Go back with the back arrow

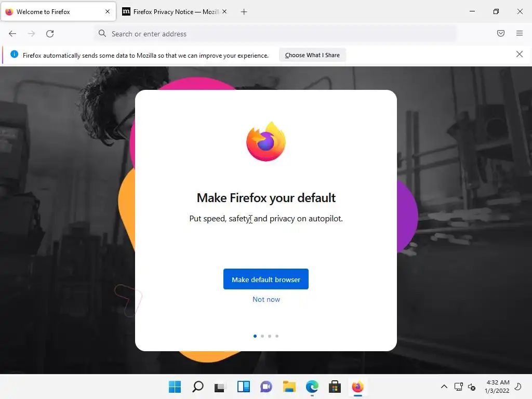click(12, 34)
